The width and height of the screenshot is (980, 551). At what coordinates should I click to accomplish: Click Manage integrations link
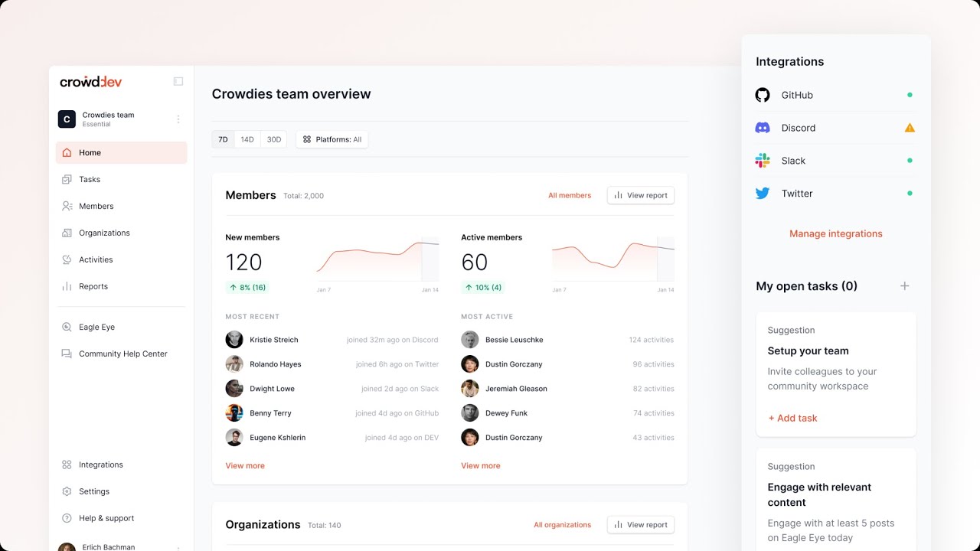(x=836, y=233)
